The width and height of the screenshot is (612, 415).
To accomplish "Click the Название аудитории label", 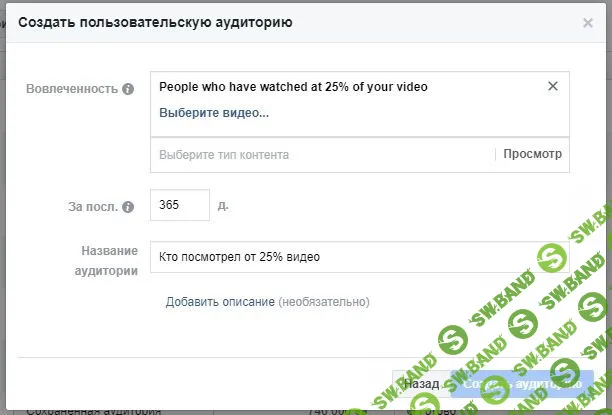I will 106,261.
